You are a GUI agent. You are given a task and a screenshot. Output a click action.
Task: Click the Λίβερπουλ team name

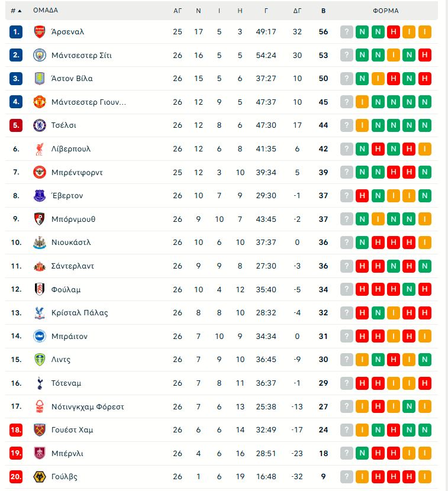72,148
